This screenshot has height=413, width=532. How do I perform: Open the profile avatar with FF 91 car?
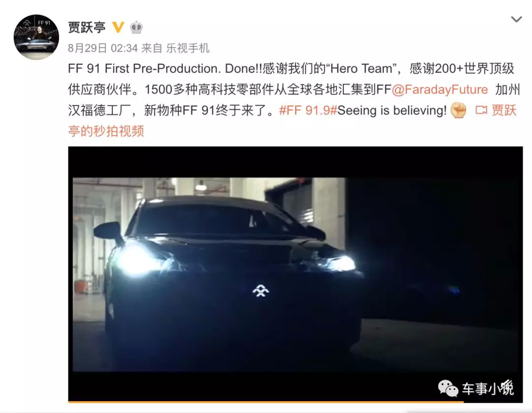(36, 37)
